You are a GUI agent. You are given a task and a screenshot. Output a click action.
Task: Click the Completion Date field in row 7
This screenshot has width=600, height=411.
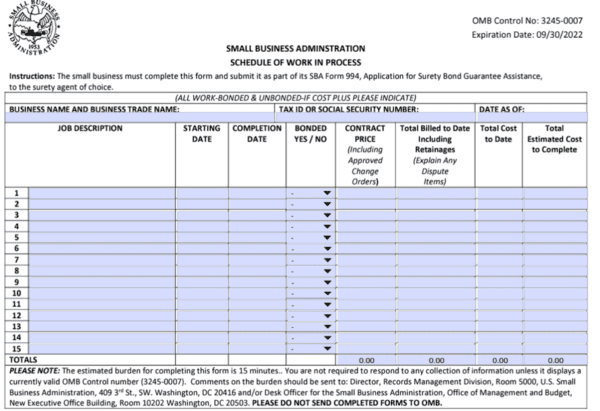click(257, 260)
